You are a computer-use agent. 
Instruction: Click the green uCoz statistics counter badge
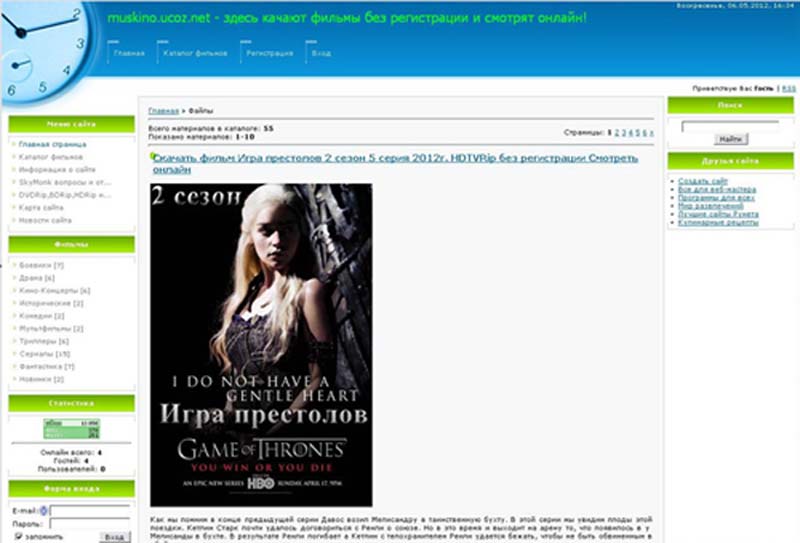71,429
